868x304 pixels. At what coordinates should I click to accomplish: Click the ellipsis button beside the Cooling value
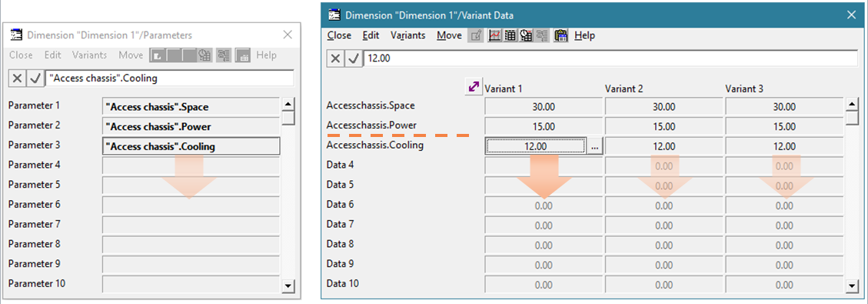(x=594, y=147)
